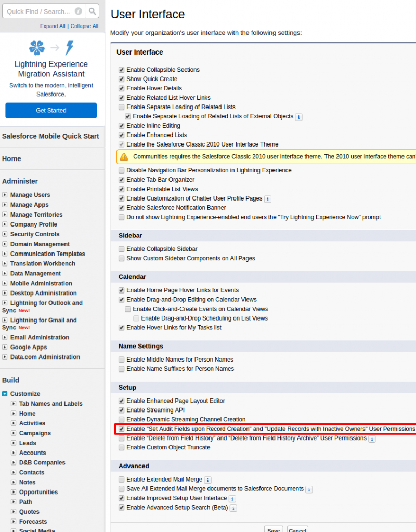Expand Leads under Customize
416x532 pixels.
point(14,443)
